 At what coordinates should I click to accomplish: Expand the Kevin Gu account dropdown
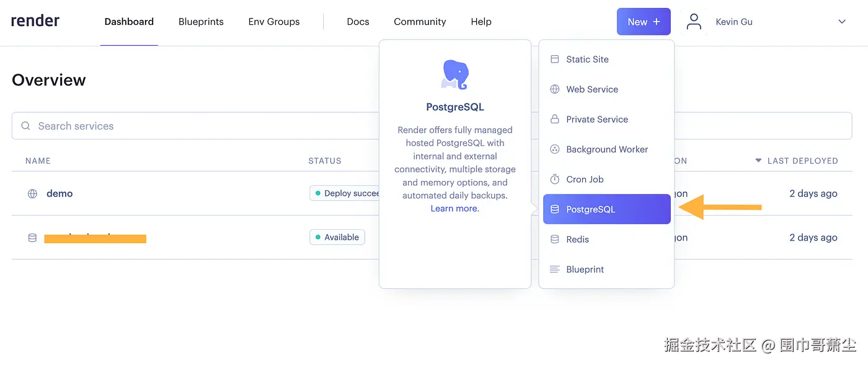tap(842, 22)
